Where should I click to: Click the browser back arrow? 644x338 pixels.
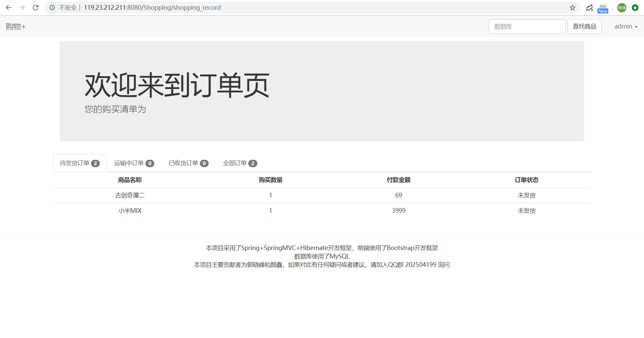click(x=8, y=7)
